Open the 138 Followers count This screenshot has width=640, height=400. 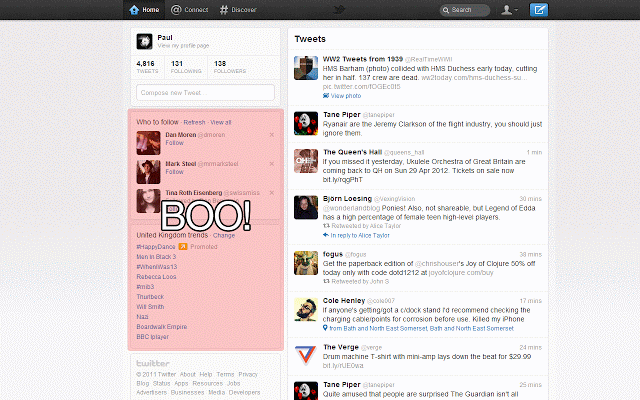(x=230, y=67)
